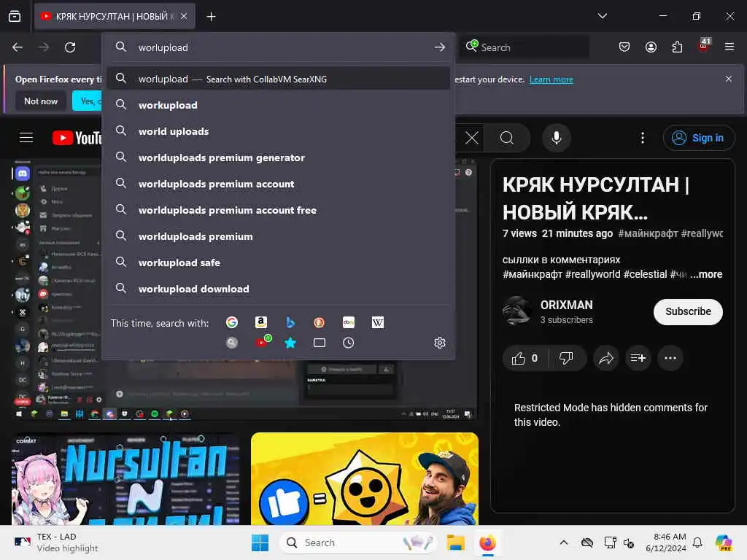Select the 'world uploads' suggestion
Viewport: 747px width, 560px height.
279,131
